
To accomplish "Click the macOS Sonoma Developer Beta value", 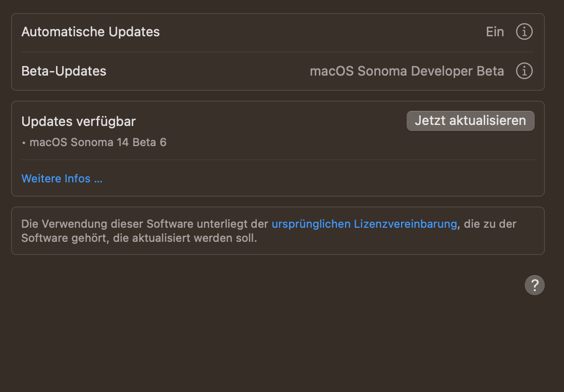I will tap(407, 71).
